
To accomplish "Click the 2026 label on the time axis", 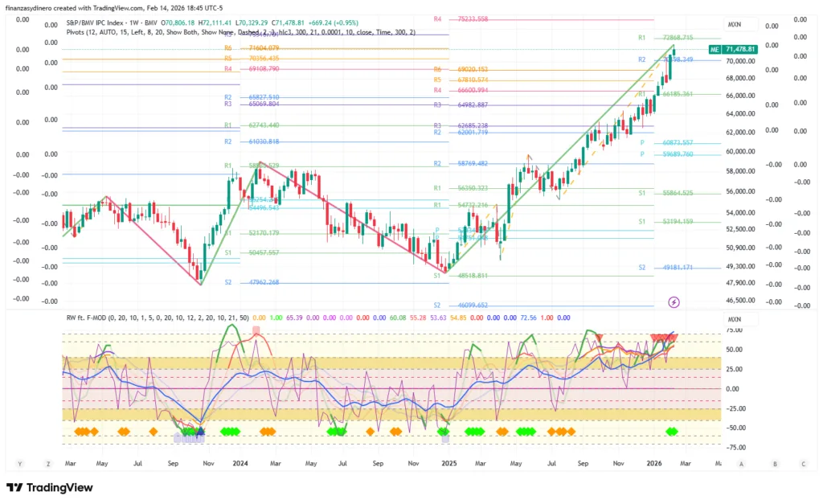I will (x=654, y=464).
